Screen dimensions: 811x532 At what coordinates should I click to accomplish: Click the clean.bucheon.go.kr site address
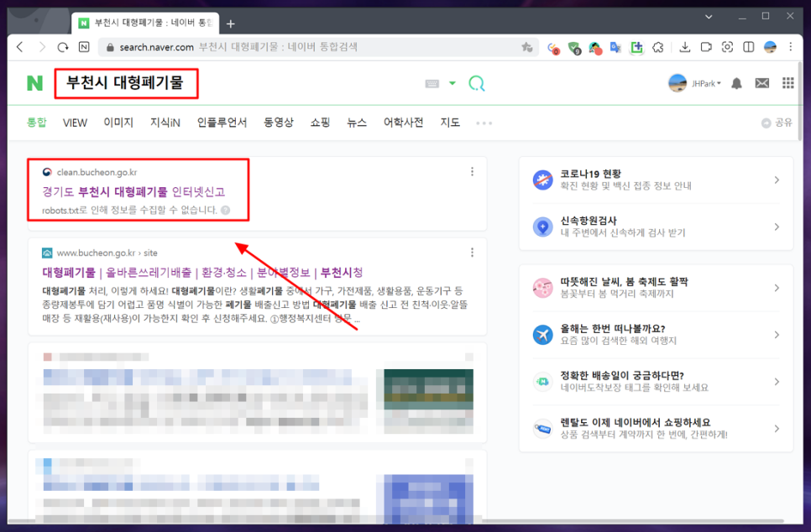point(97,172)
